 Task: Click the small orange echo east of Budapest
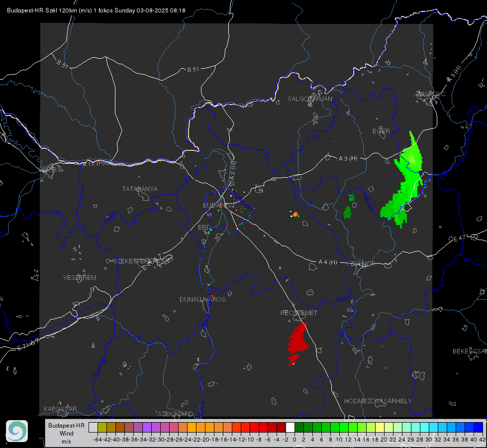[x=294, y=214]
